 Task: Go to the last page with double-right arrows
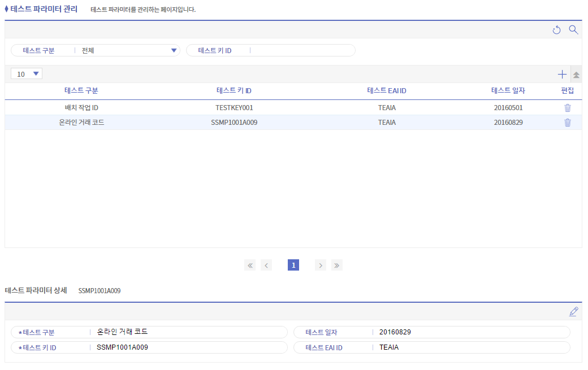[x=337, y=265]
